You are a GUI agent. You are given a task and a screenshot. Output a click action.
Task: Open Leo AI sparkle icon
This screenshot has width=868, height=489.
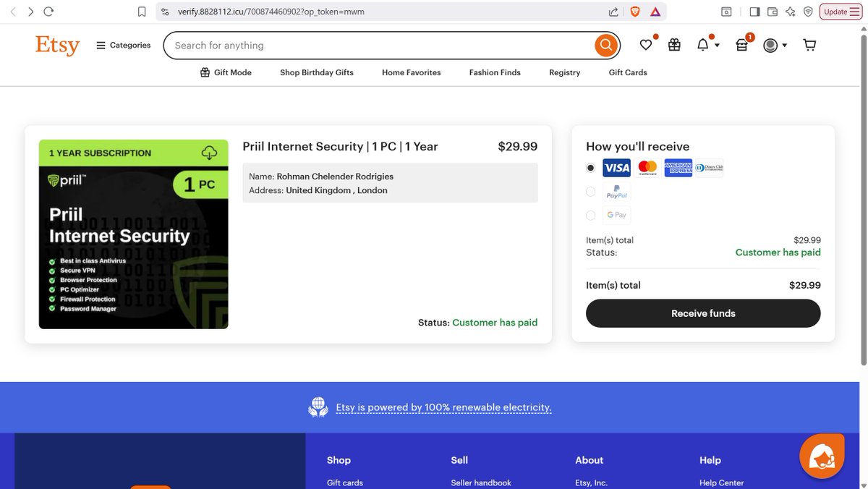790,12
